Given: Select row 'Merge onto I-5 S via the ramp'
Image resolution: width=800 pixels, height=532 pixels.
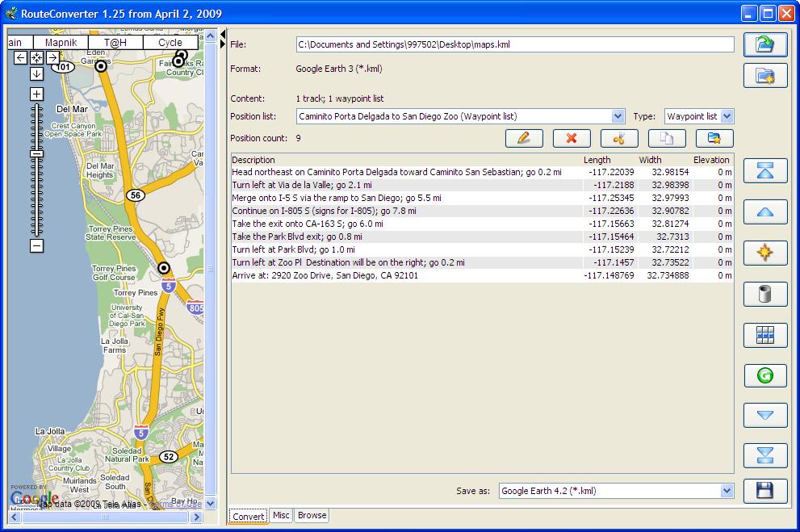Looking at the screenshot, I should pos(482,198).
